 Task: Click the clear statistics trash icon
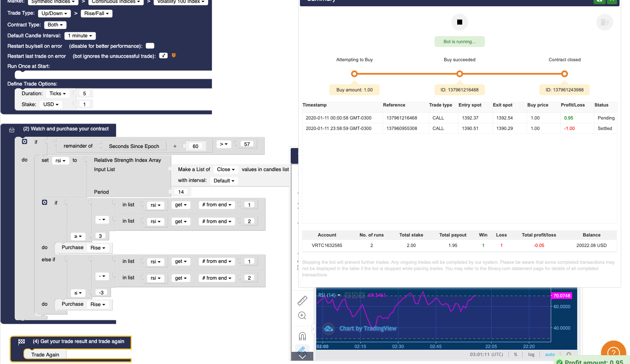[604, 22]
